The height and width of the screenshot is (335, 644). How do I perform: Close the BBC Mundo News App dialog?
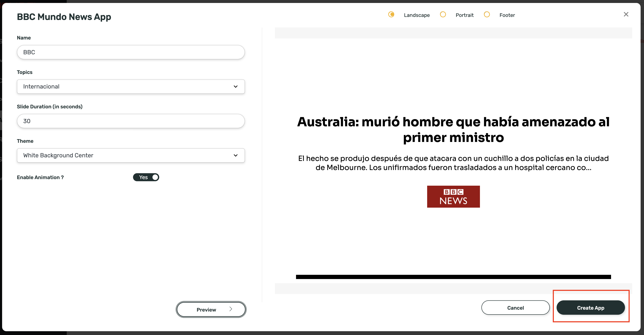(x=626, y=14)
